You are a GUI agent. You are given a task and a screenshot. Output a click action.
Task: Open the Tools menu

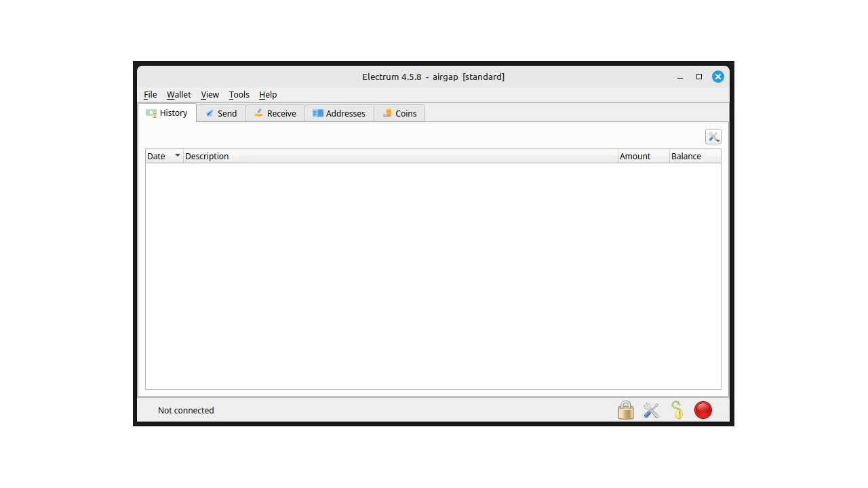coord(239,95)
